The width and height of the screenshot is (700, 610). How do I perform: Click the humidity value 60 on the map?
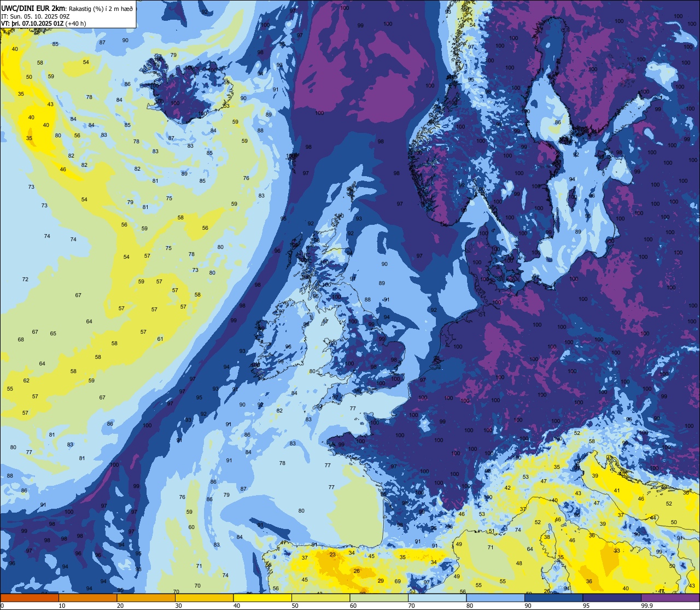(191, 527)
